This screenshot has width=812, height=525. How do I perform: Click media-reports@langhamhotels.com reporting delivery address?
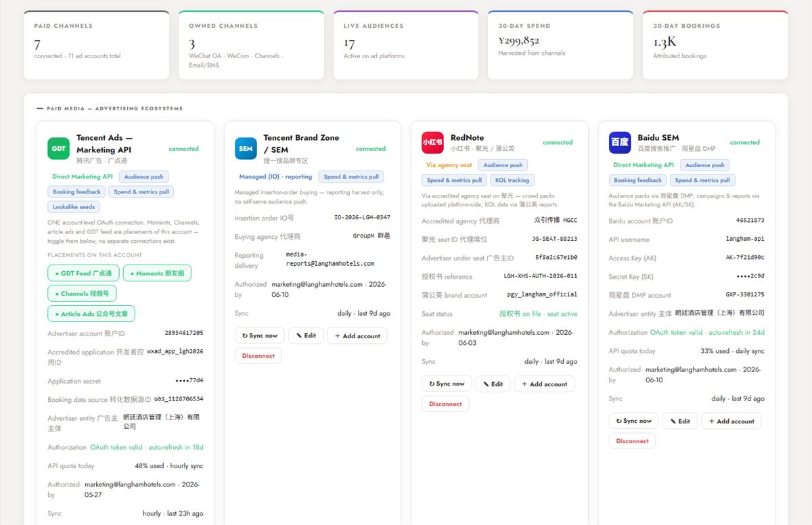point(330,259)
